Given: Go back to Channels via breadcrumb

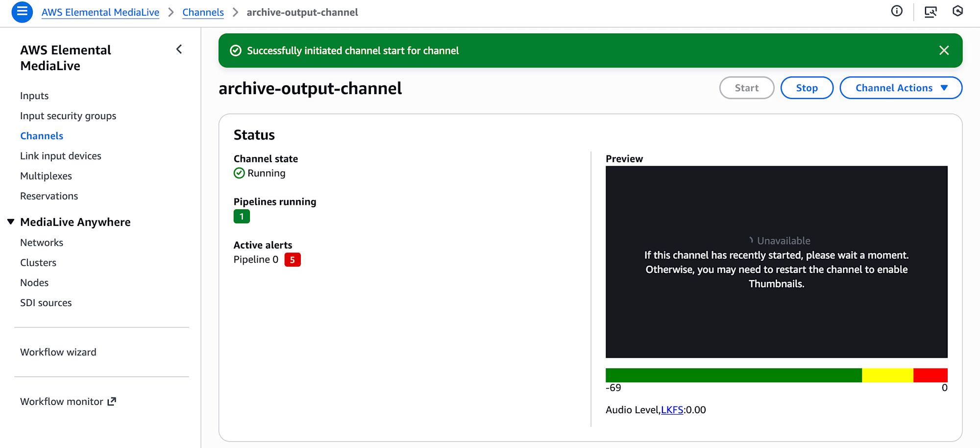Looking at the screenshot, I should 203,12.
